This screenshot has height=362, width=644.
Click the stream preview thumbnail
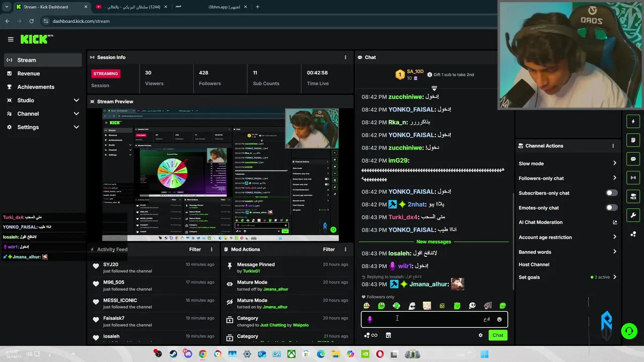[220, 175]
